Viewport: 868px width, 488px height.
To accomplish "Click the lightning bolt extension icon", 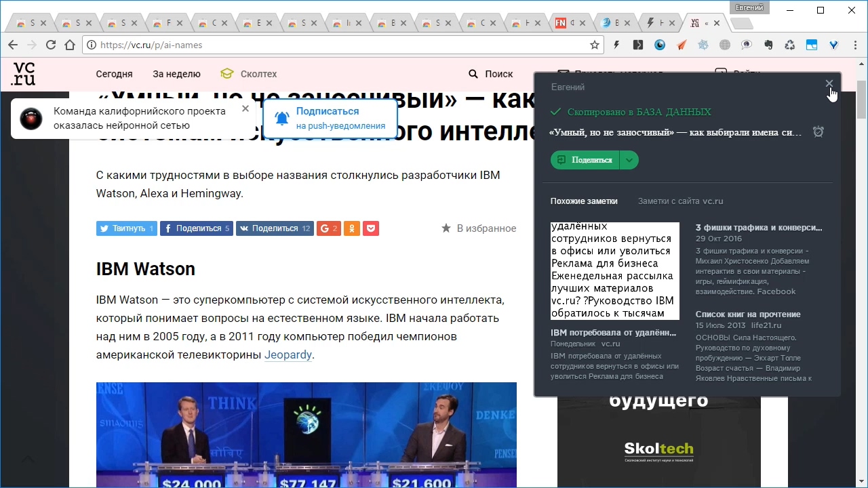I will pyautogui.click(x=616, y=45).
